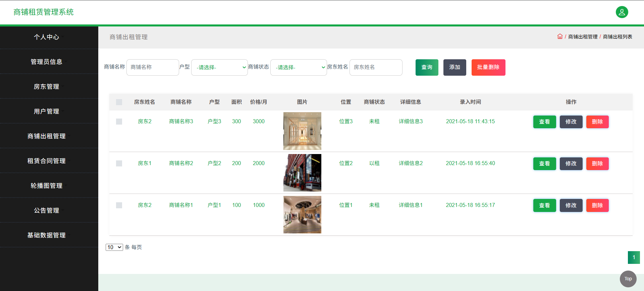
Task: Click the home icon in breadcrumb
Action: 560,37
